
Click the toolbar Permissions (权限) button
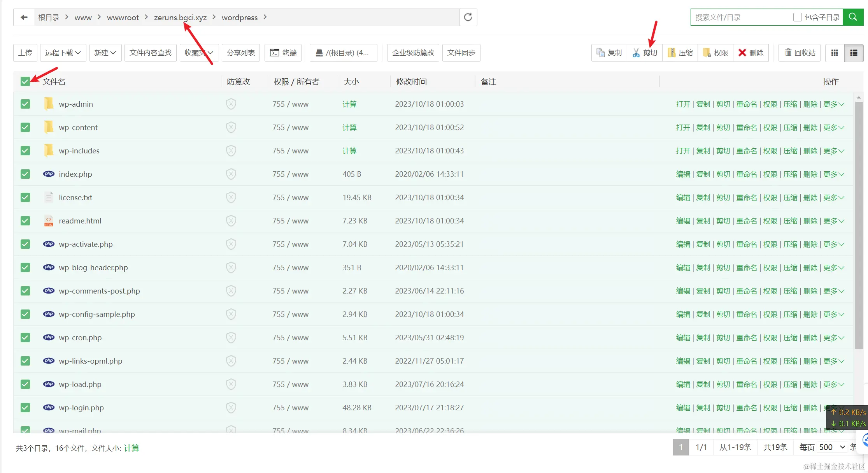[715, 53]
